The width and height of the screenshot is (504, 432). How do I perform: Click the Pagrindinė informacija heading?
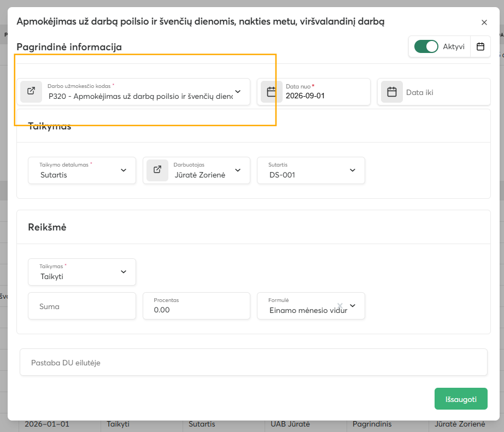(x=69, y=47)
